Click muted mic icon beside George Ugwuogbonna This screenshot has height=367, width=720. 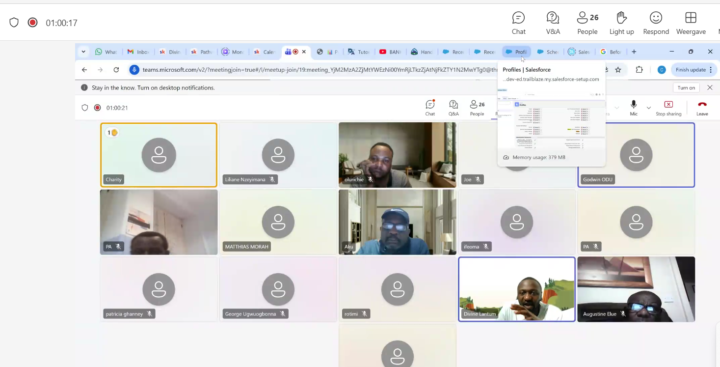(x=283, y=314)
